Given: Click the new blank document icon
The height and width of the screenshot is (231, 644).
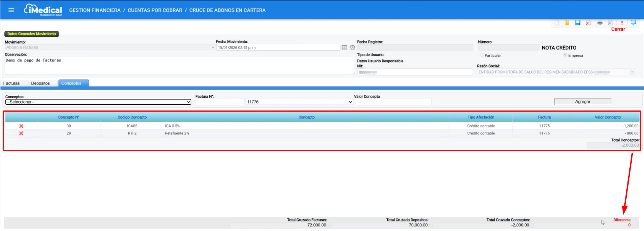Looking at the screenshot, I should (557, 23).
